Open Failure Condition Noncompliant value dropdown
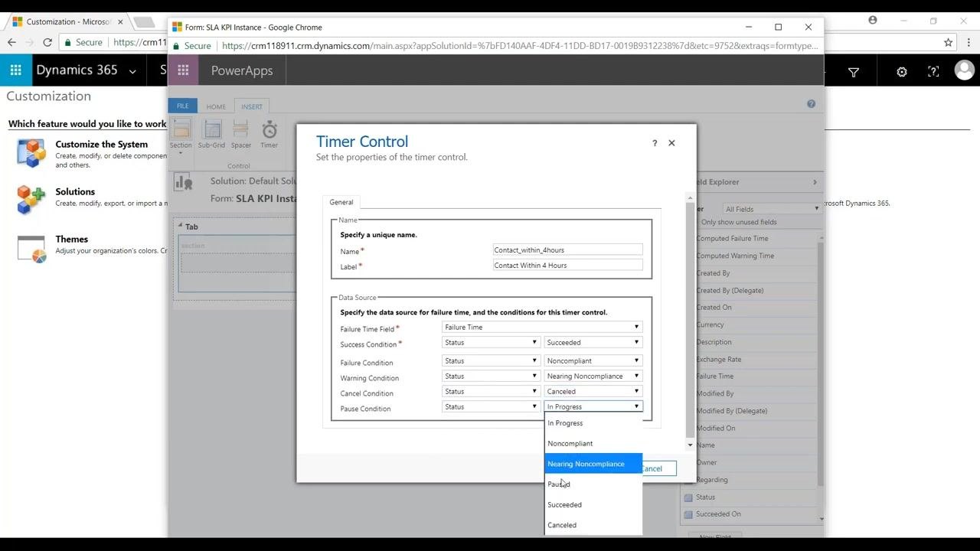The height and width of the screenshot is (551, 980). (593, 360)
